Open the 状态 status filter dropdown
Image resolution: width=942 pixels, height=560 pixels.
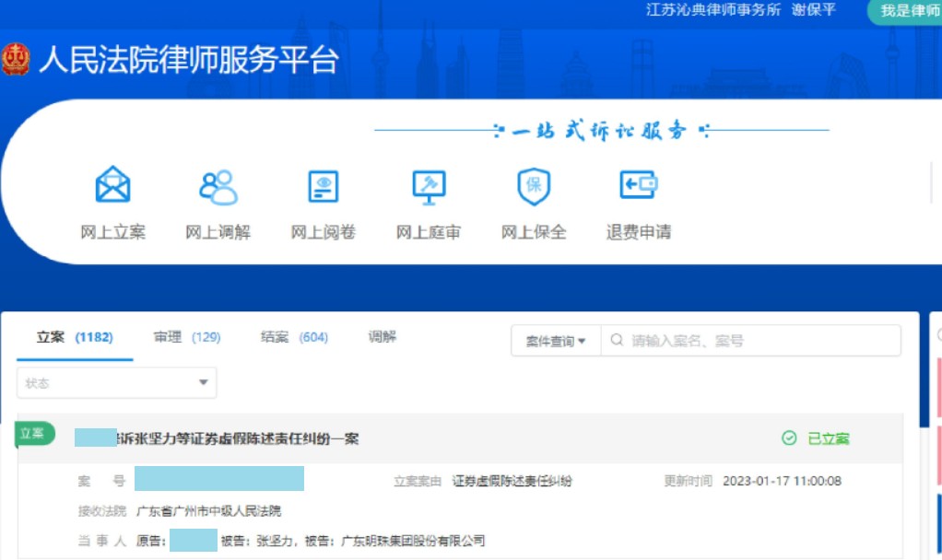[116, 381]
